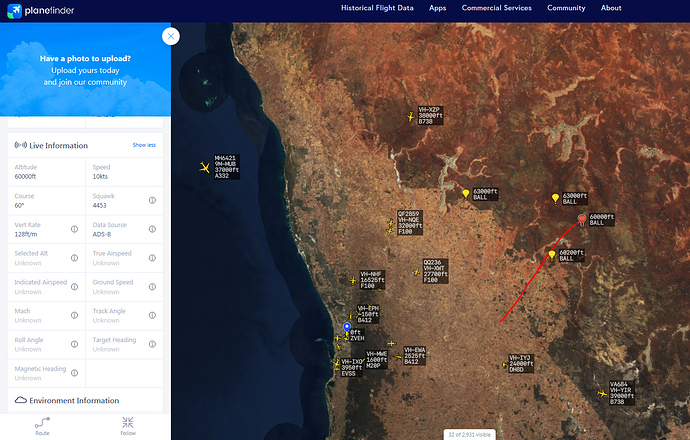Click the Squawk 4453 value

point(99,205)
